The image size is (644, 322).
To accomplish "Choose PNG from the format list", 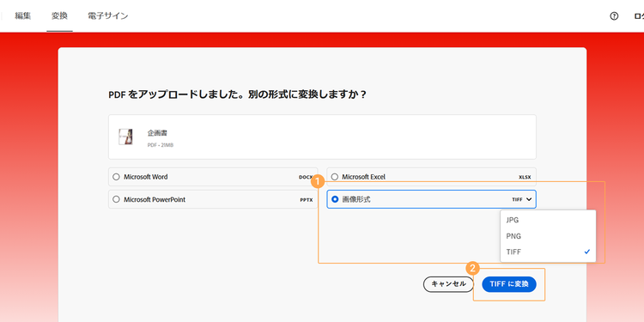I will point(548,236).
